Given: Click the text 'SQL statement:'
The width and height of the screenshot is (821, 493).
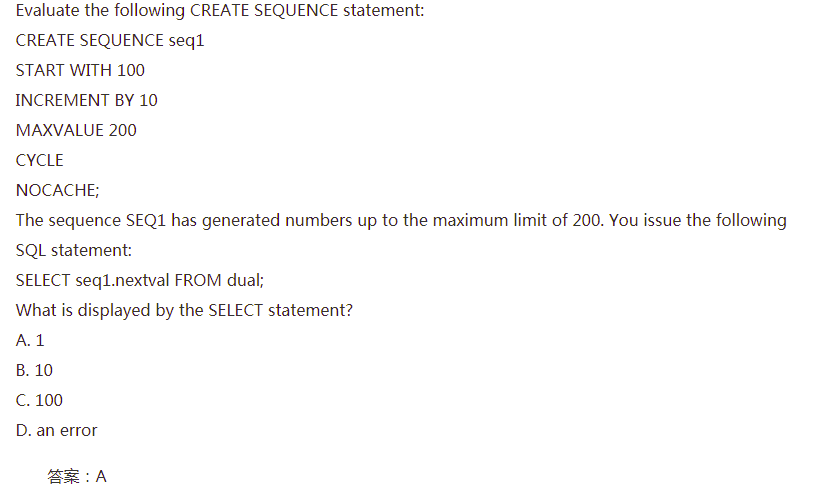Looking at the screenshot, I should pos(74,250).
